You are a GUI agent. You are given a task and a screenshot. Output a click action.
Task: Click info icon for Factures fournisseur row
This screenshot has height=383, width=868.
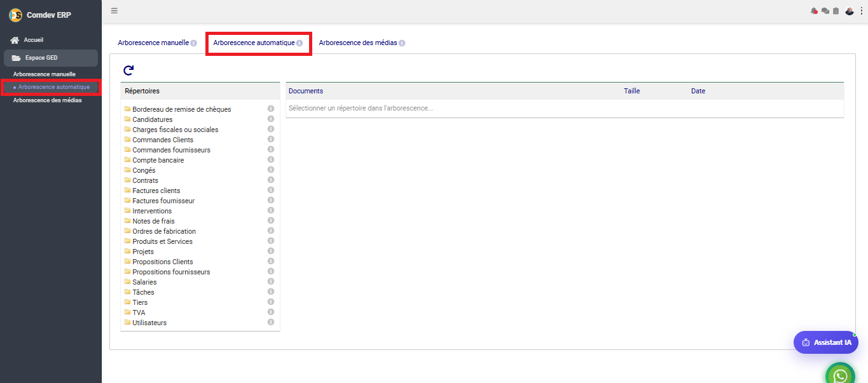(x=271, y=200)
